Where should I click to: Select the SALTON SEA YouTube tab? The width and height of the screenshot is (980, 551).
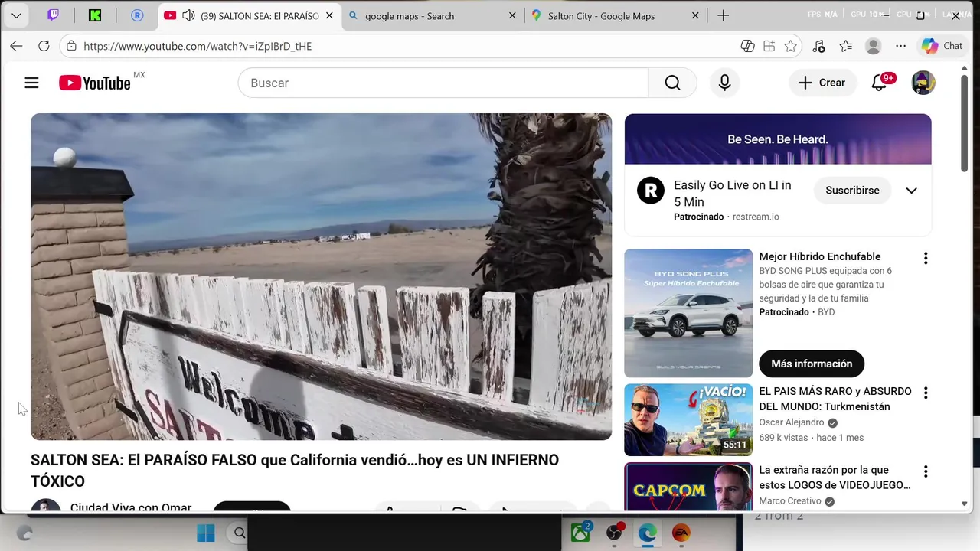(x=250, y=15)
